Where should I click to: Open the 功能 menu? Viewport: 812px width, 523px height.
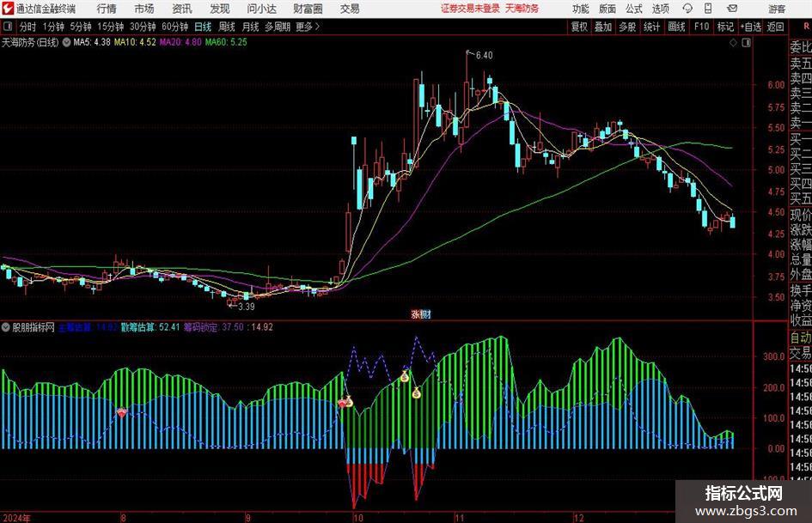581,9
